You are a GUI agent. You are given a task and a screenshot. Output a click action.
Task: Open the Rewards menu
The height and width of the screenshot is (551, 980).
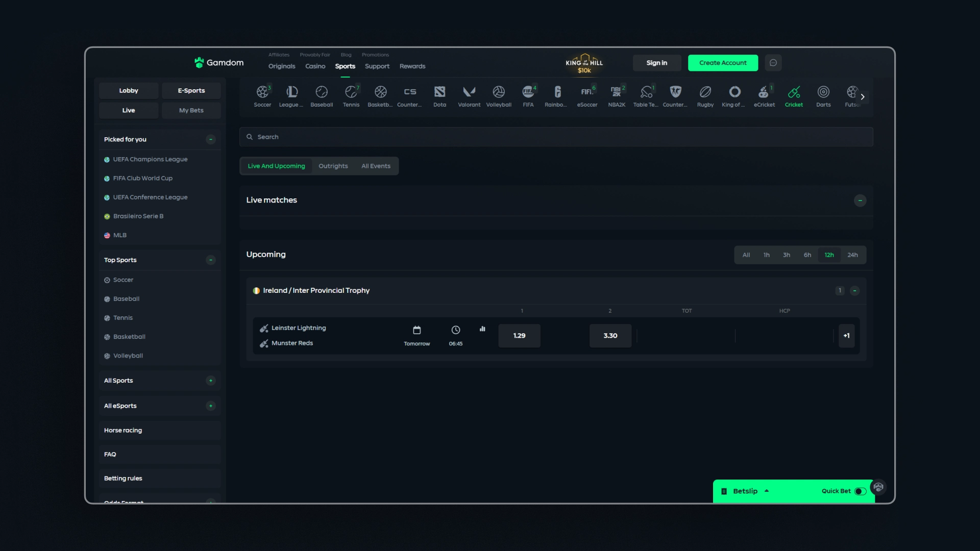click(412, 66)
